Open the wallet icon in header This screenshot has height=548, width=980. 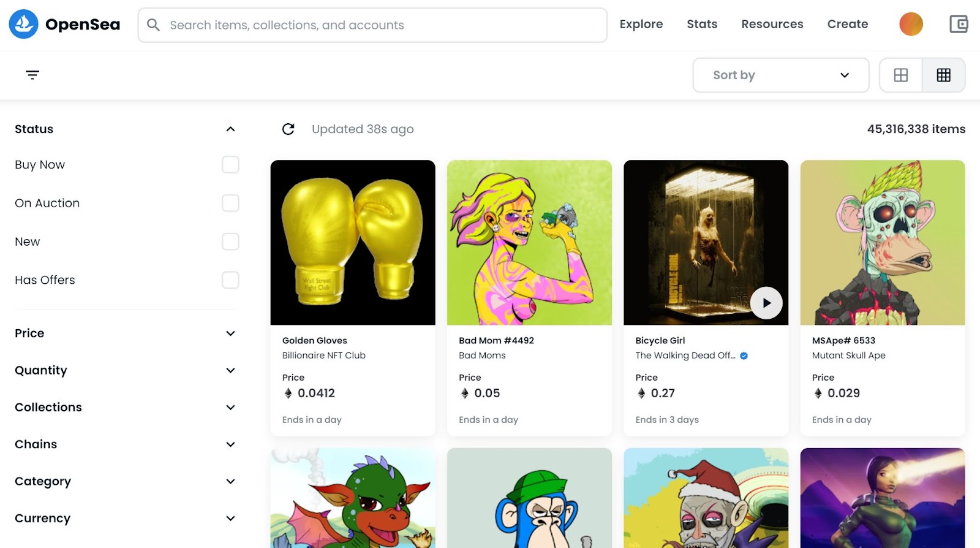pyautogui.click(x=959, y=25)
